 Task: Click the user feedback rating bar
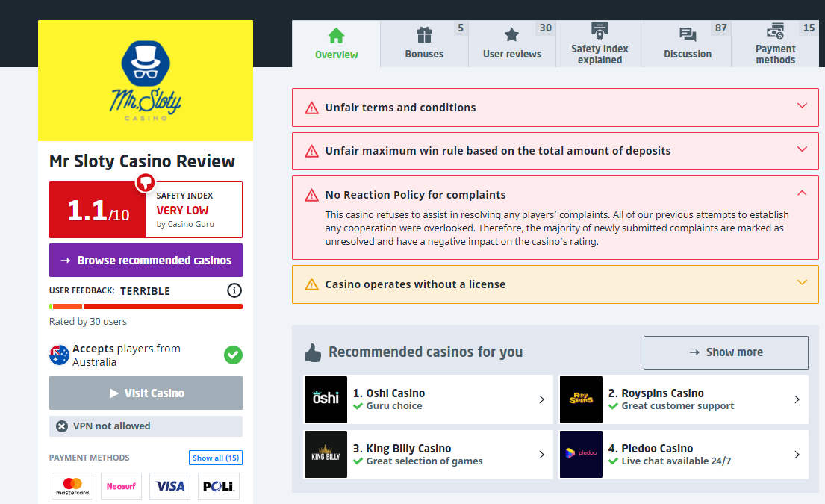coord(146,306)
